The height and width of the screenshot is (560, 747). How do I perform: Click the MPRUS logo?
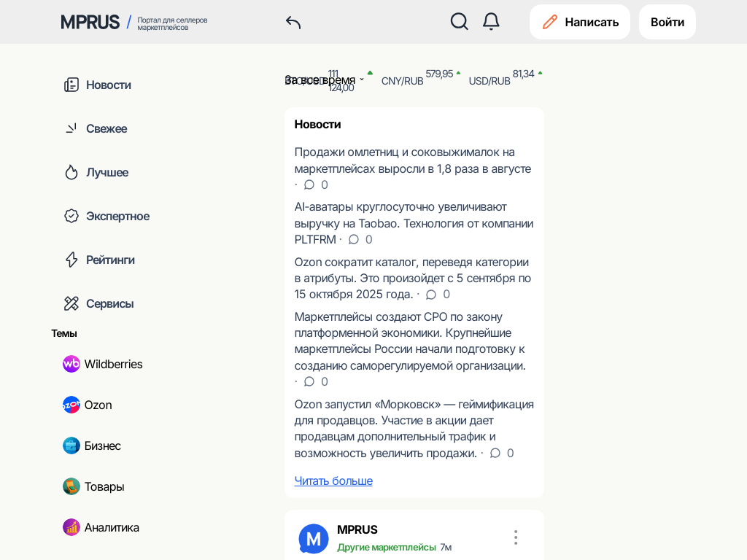click(x=90, y=23)
